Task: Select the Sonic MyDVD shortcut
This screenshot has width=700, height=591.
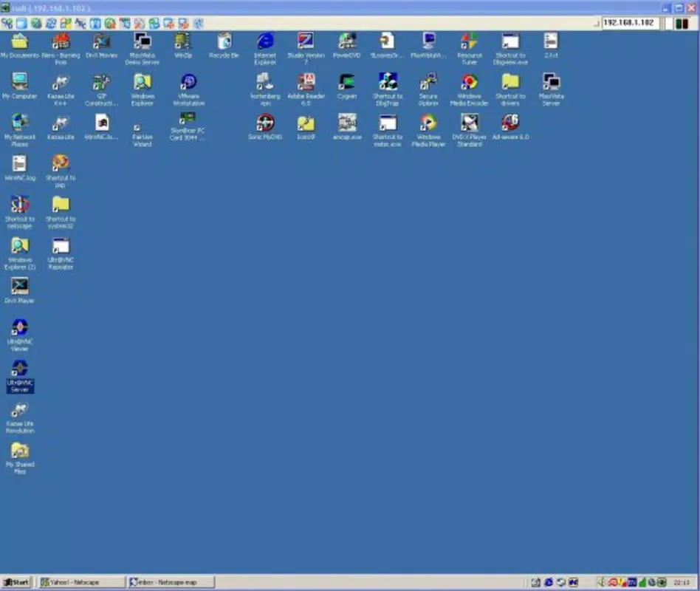Action: pos(265,127)
